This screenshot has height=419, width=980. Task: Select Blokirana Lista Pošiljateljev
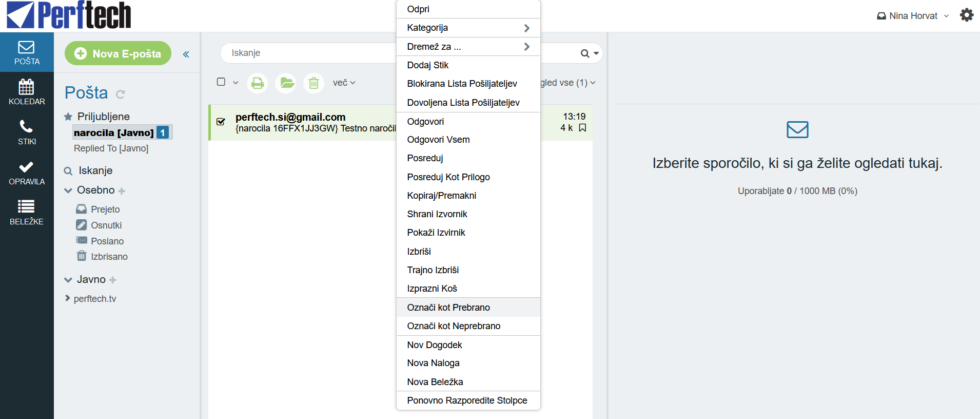pos(468,84)
